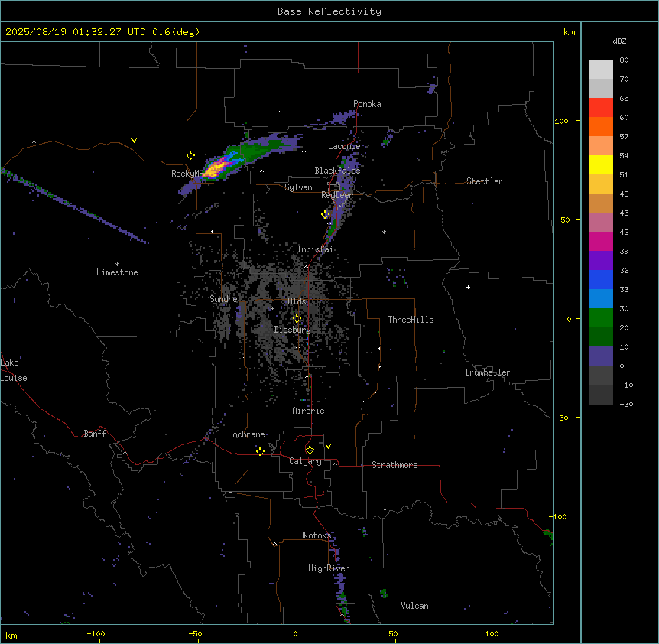
Task: Click the Banff town label
Action: tap(95, 434)
